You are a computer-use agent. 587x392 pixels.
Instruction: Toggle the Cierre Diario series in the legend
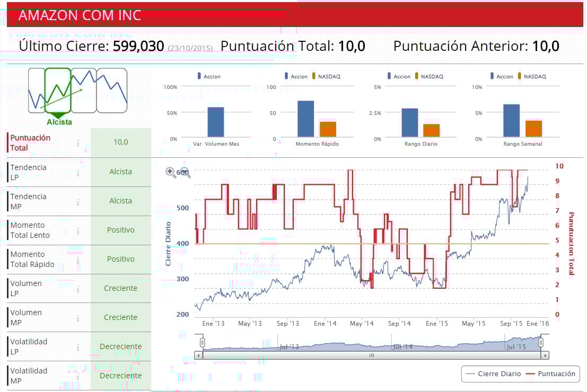[494, 373]
